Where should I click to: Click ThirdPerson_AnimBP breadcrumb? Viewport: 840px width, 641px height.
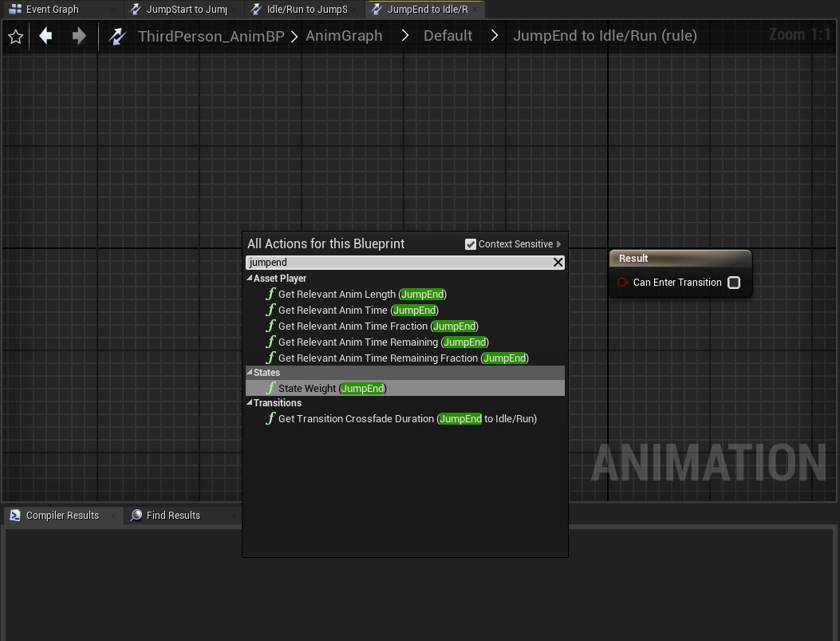[211, 37]
